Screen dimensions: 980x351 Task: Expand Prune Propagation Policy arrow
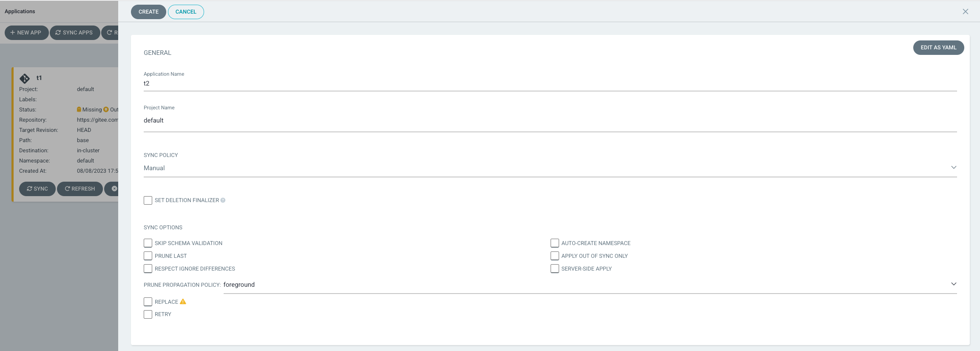pyautogui.click(x=954, y=284)
